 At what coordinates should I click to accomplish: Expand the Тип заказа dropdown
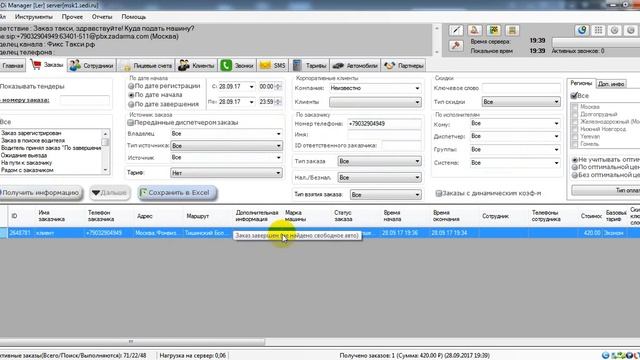[417, 161]
